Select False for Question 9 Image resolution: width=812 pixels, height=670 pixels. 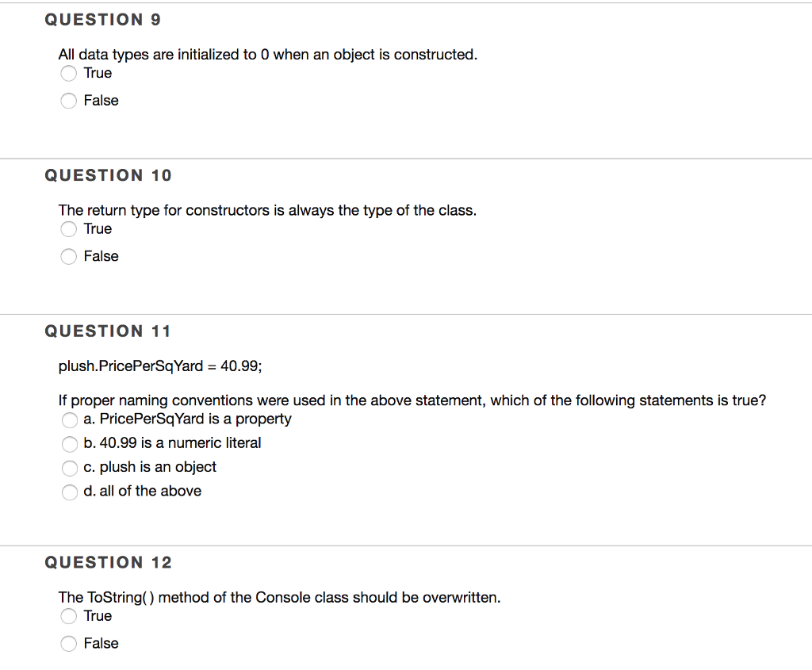[x=68, y=101]
